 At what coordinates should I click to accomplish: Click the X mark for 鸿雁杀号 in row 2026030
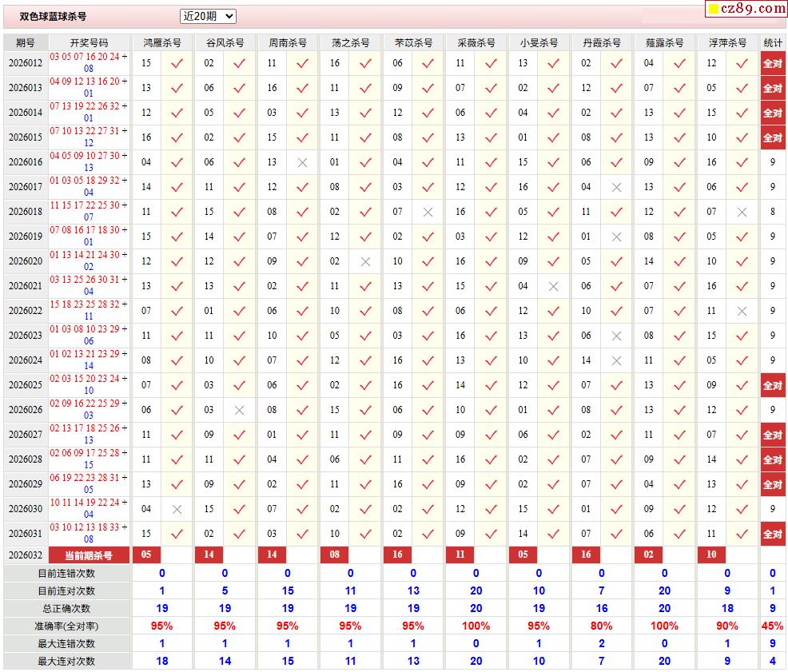click(177, 509)
